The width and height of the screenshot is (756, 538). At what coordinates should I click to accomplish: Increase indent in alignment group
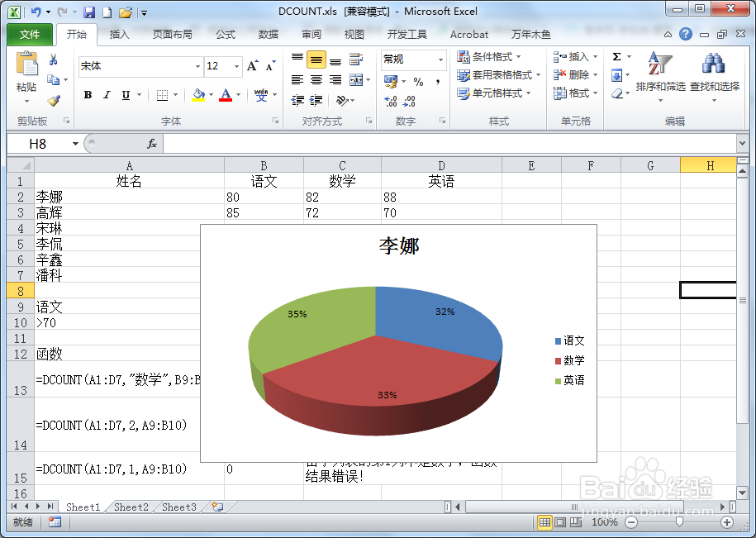click(316, 100)
